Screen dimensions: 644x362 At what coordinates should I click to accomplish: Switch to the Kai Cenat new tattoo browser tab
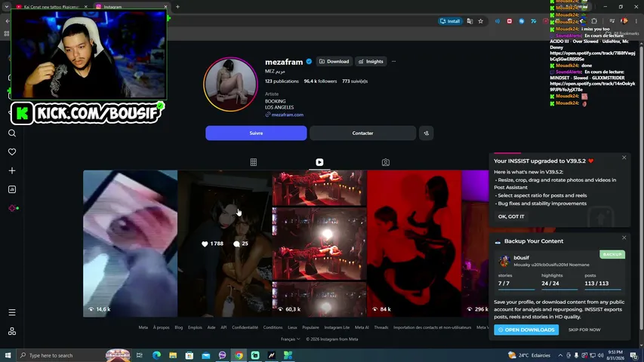pos(51,7)
